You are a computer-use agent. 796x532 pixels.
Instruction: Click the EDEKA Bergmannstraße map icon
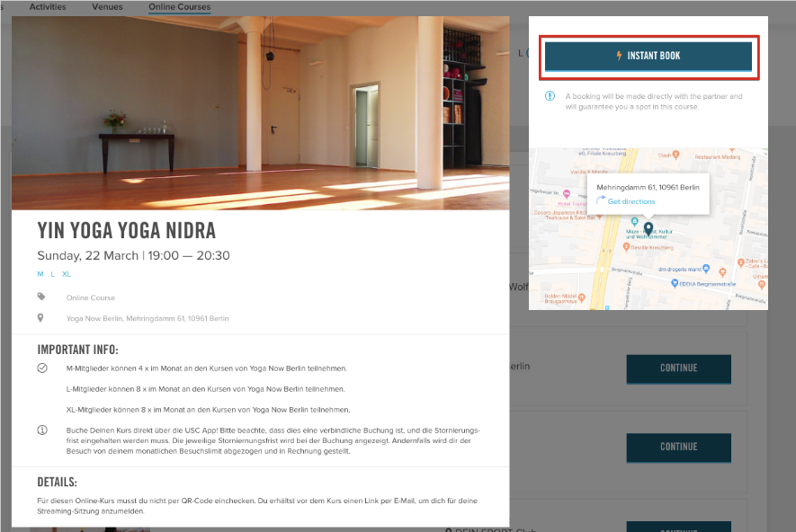click(x=675, y=283)
